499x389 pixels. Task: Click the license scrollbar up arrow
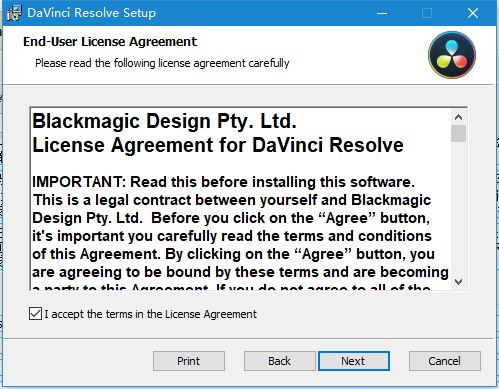click(458, 117)
